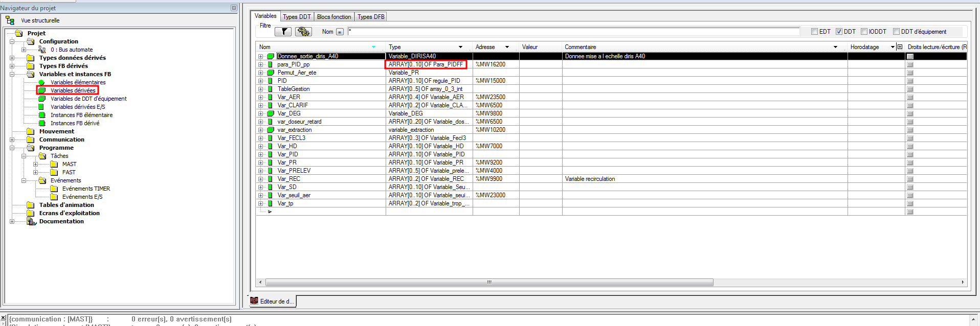Close the Navigateur du projet panel
The height and width of the screenshot is (326, 980).
coord(234,8)
